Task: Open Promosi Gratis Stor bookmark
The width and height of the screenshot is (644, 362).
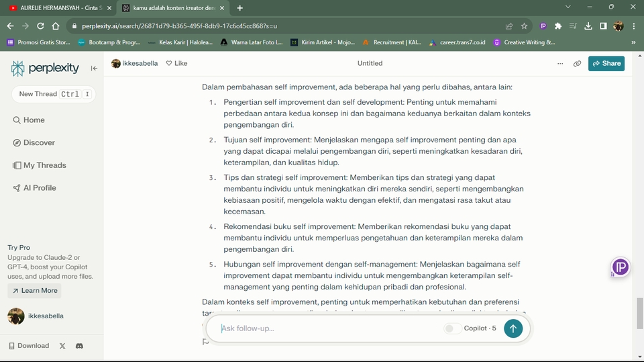Action: click(x=39, y=42)
